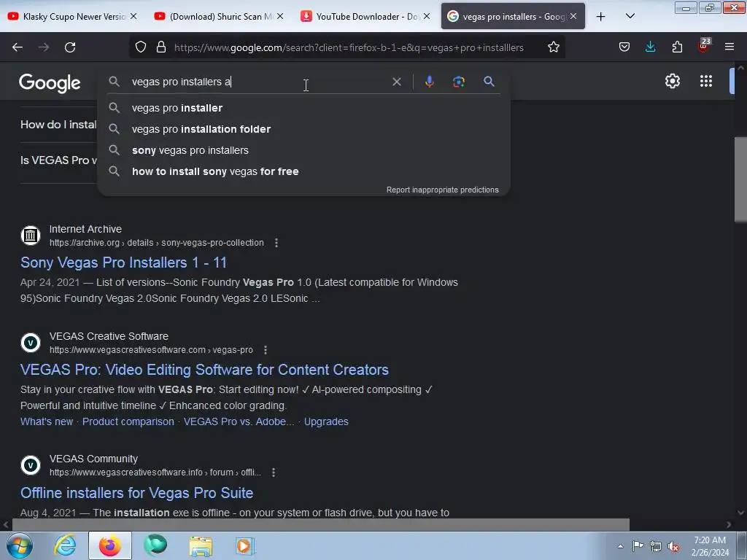Viewport: 747px width, 560px height.
Task: Start voice search with the microphone
Action: (x=429, y=82)
